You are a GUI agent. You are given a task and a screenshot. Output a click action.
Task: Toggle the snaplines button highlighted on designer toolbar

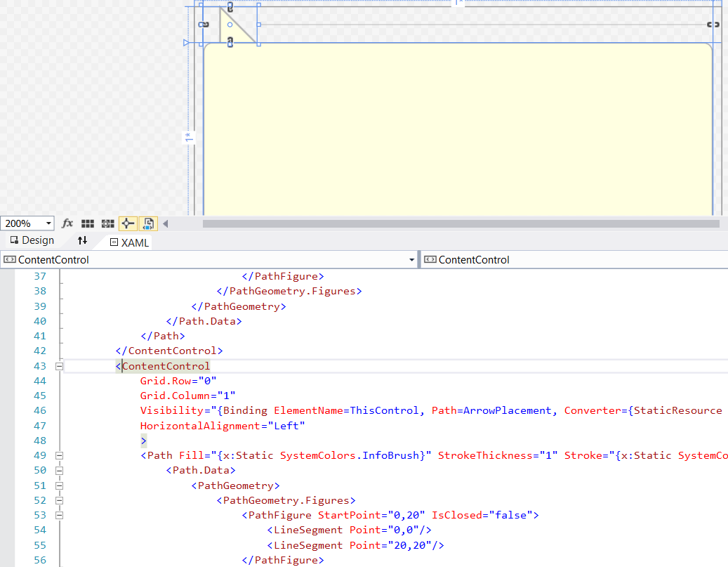pyautogui.click(x=127, y=223)
